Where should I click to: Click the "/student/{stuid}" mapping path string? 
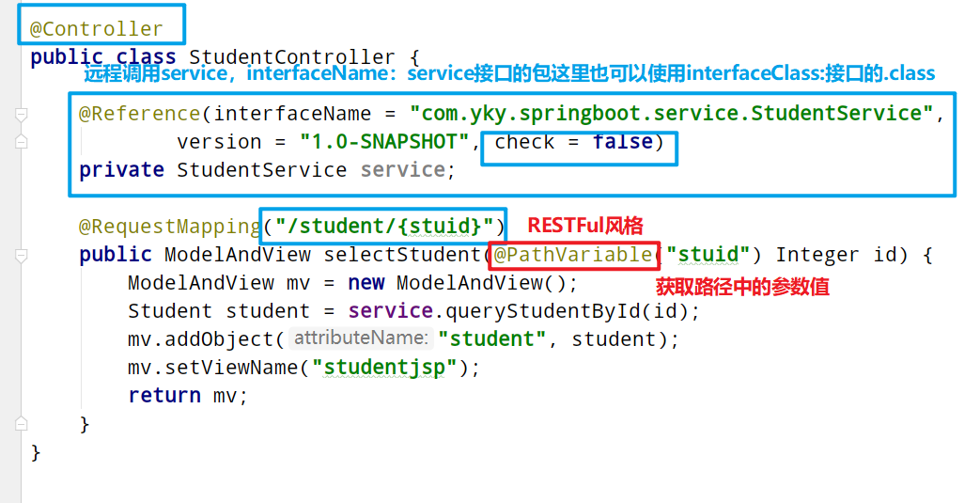point(384,226)
